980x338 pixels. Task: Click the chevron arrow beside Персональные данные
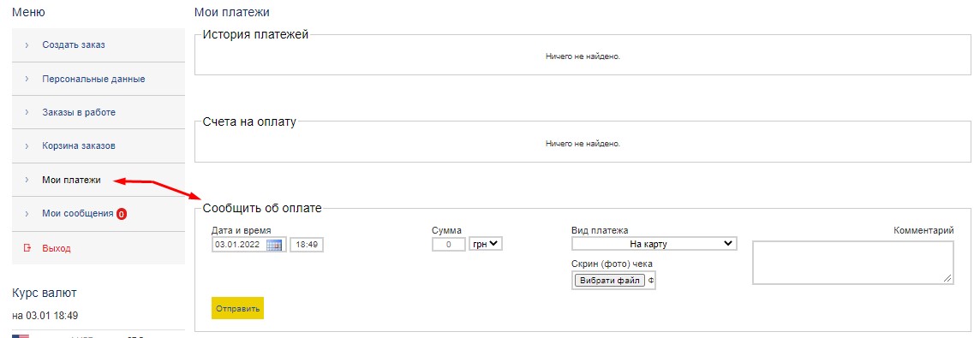(27, 79)
